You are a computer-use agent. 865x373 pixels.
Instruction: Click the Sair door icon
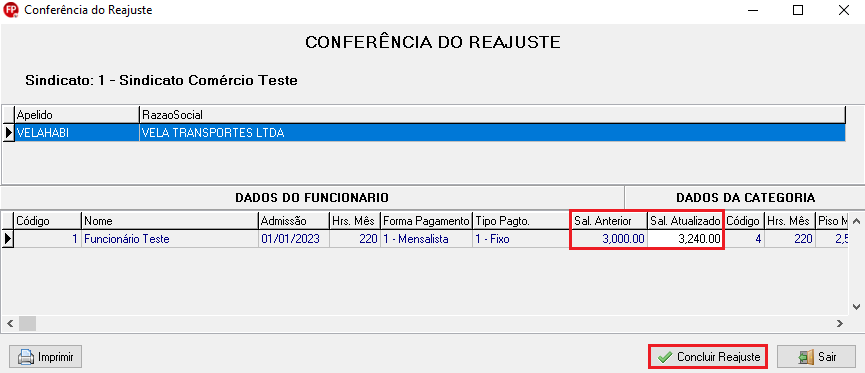click(807, 357)
